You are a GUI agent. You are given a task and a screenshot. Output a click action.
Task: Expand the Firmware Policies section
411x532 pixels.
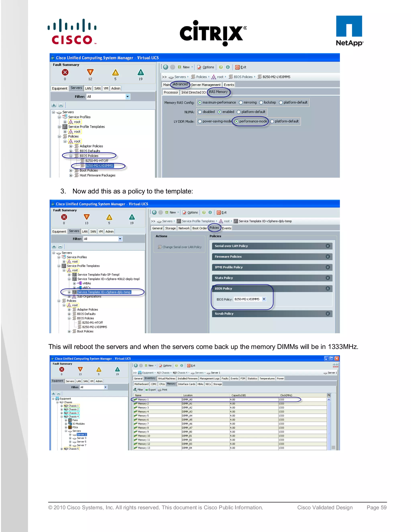[x=328, y=257]
